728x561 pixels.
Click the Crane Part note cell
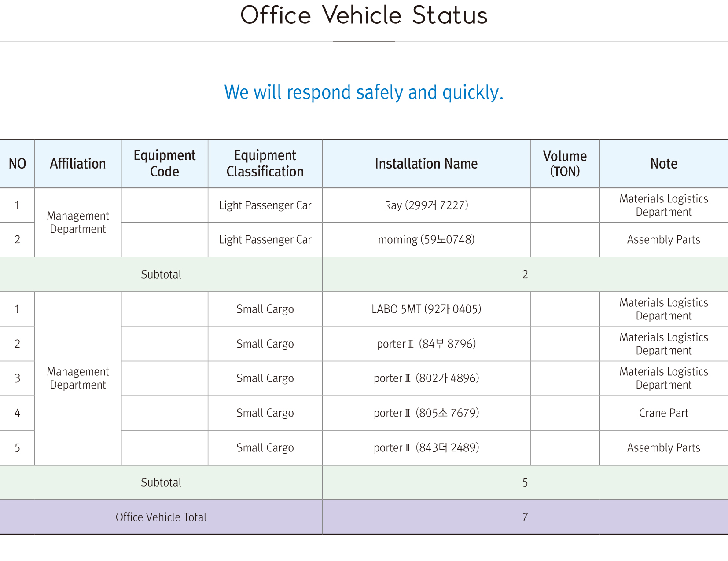point(663,413)
